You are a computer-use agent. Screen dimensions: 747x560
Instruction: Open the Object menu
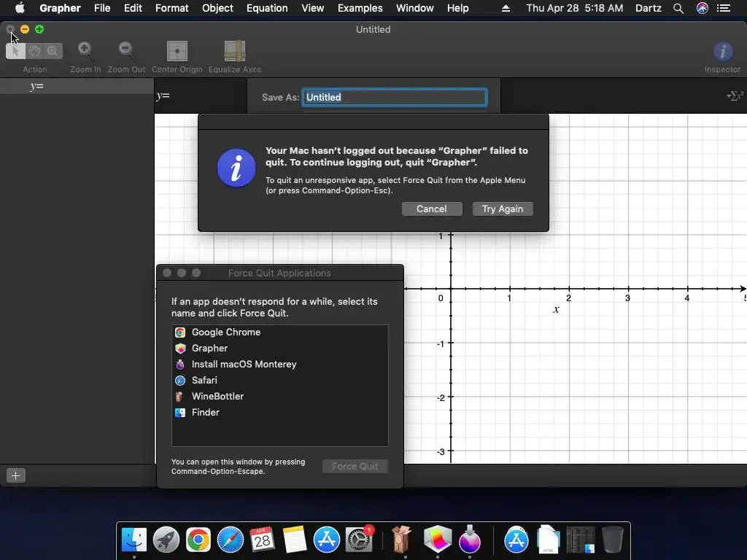217,8
